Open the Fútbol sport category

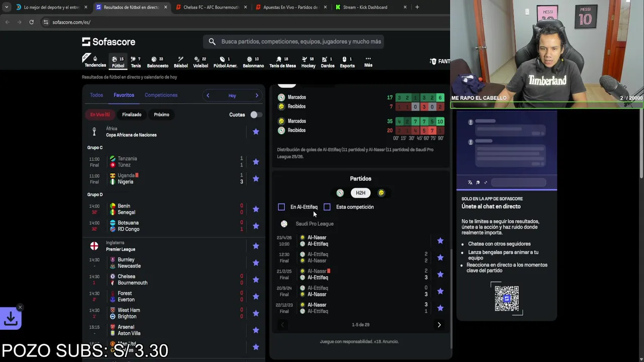tap(118, 62)
